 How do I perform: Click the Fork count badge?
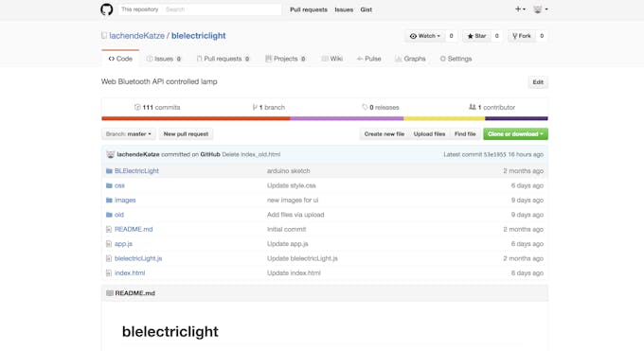pyautogui.click(x=542, y=36)
